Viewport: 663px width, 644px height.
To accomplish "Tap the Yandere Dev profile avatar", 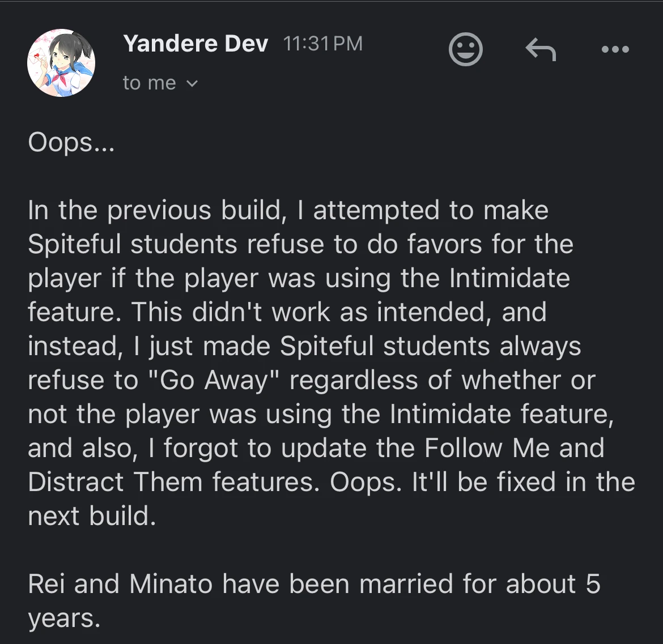I will point(61,63).
